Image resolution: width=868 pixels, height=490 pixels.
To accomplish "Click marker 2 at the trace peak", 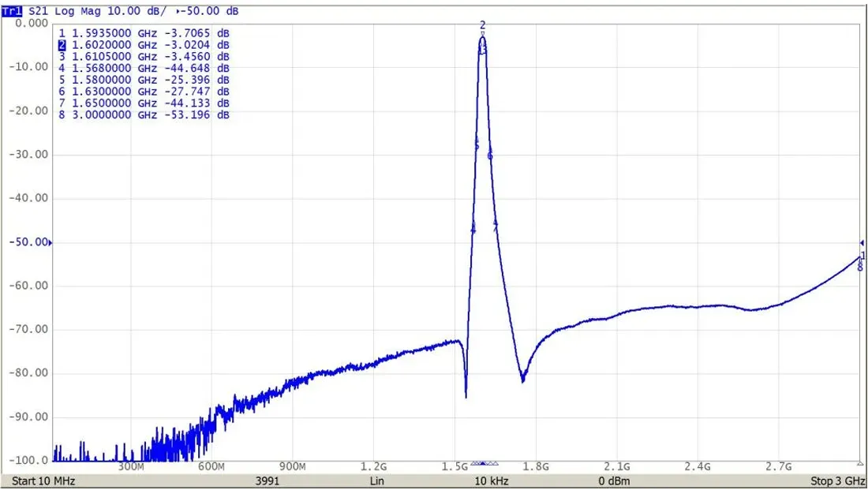I will point(483,25).
